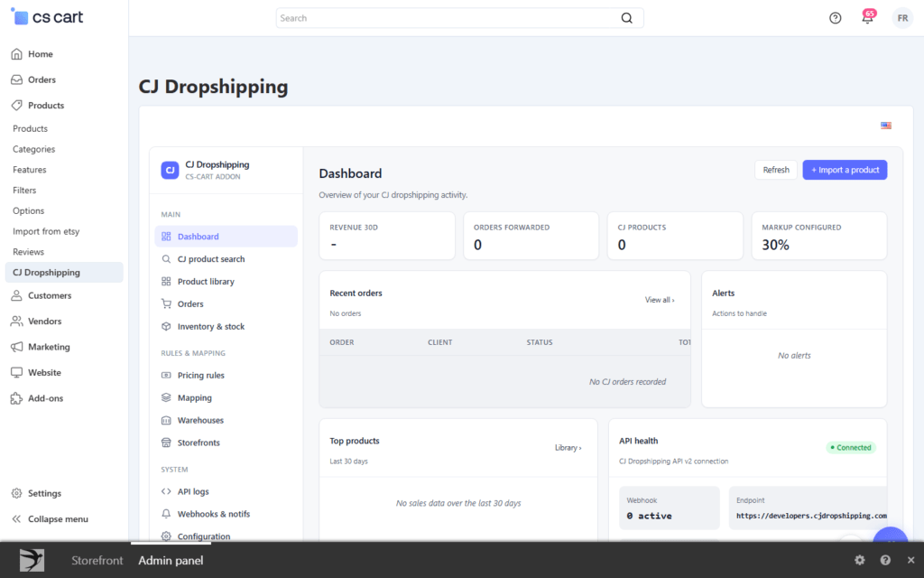Viewport: 924px width, 578px height.
Task: Click the Collapse menu double-chevron icon
Action: coord(16,519)
